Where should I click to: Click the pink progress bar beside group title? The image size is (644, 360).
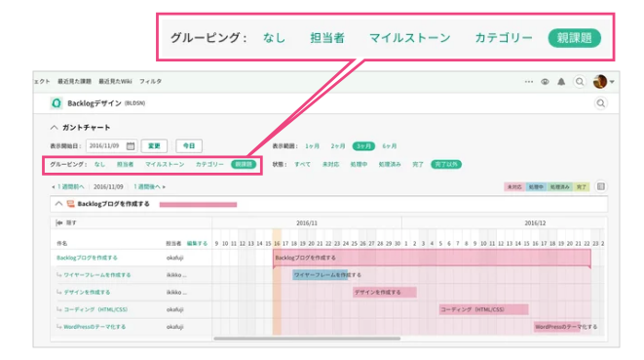[198, 204]
